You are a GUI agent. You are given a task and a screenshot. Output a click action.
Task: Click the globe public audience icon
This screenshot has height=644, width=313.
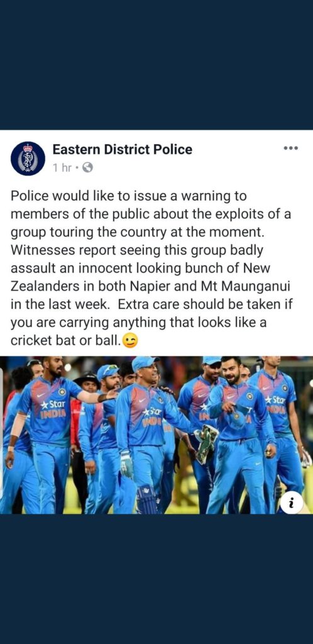tap(87, 167)
